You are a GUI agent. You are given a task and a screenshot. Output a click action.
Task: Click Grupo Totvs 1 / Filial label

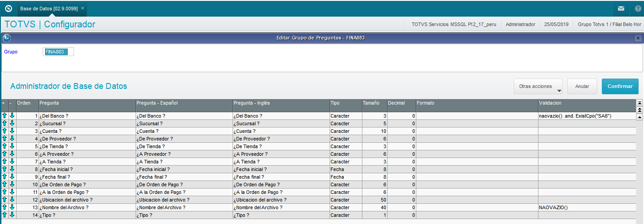[609, 24]
